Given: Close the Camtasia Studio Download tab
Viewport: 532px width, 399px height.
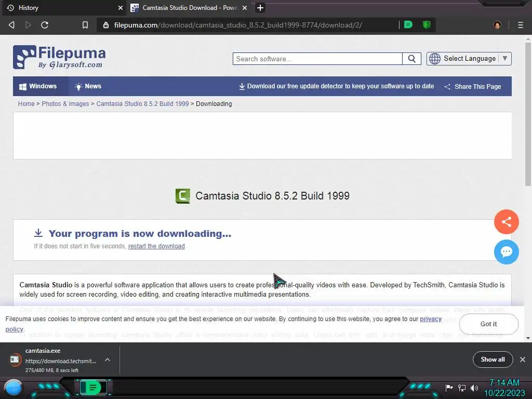Looking at the screenshot, I should 245,8.
